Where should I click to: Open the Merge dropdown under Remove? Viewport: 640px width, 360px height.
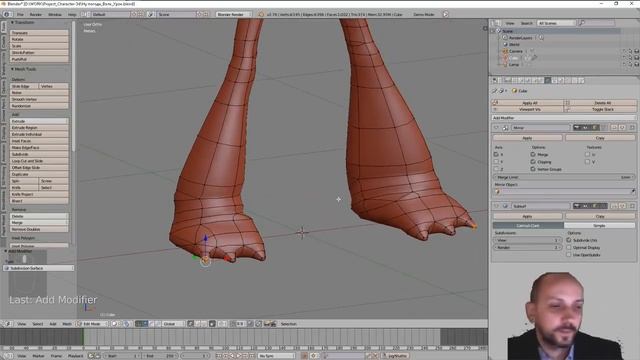point(39,223)
